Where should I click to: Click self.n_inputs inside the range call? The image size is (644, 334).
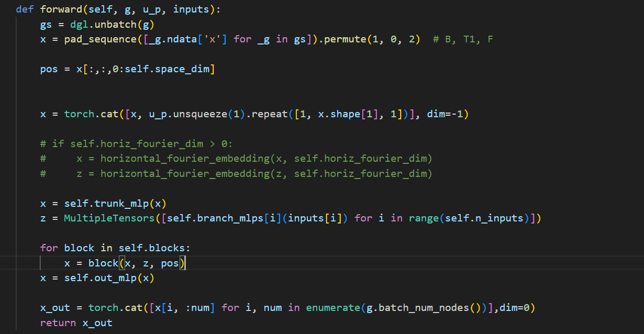coord(484,218)
